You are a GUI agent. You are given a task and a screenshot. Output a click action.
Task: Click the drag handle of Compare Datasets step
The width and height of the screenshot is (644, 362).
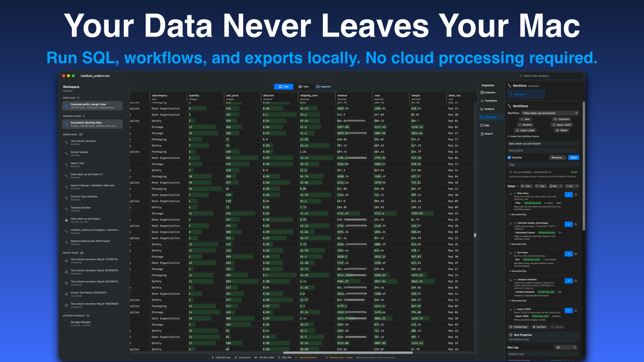[511, 280]
